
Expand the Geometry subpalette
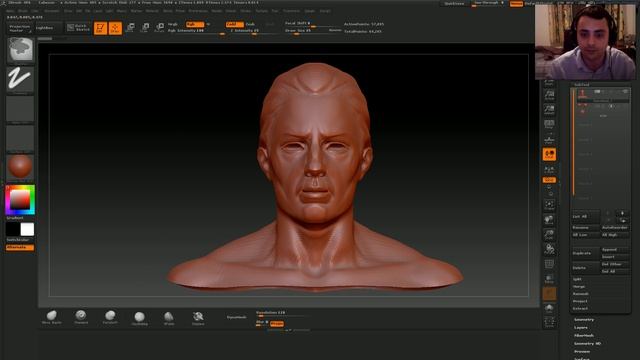[x=584, y=320]
